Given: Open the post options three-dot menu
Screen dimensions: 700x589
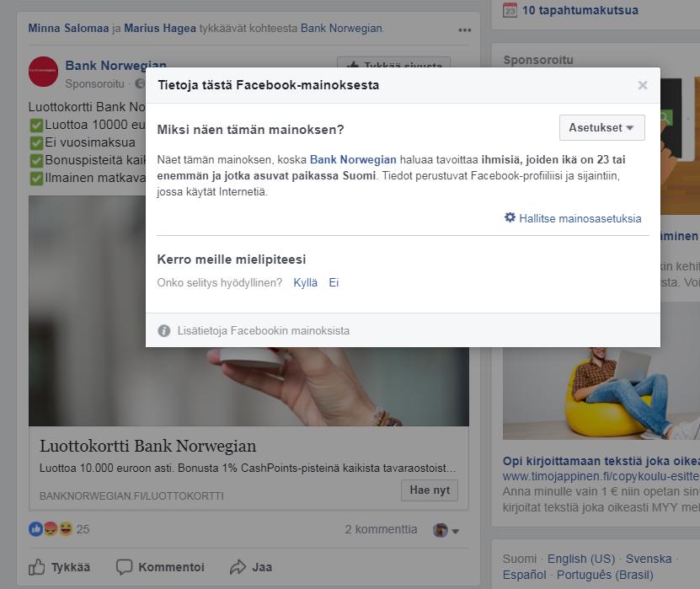Looking at the screenshot, I should (464, 30).
